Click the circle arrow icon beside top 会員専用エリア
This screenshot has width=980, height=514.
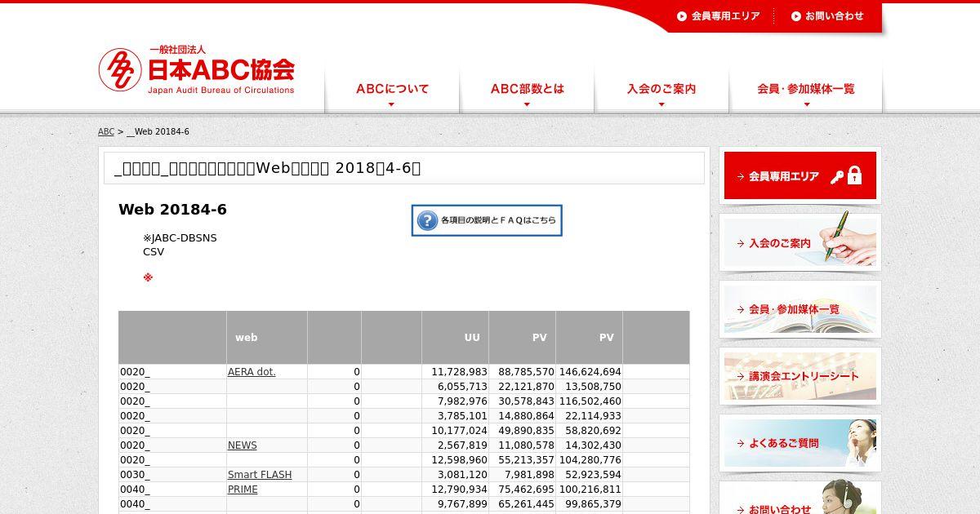(682, 16)
